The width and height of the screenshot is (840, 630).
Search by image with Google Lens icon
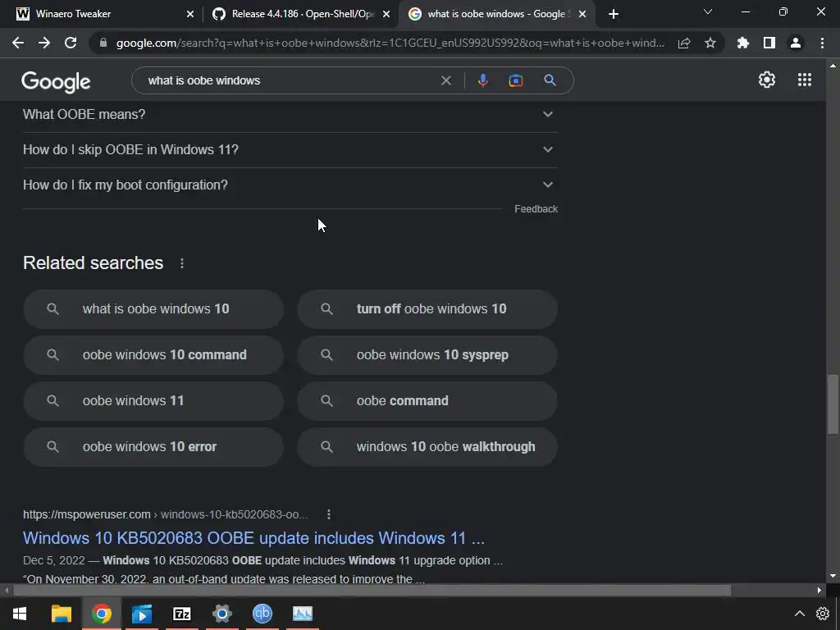[x=515, y=80]
